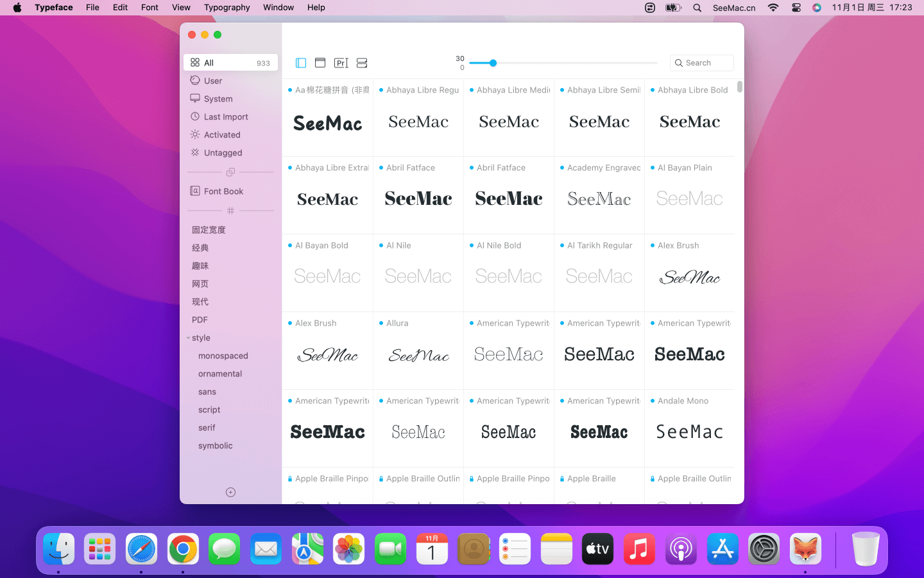
Task: Open Control Center from the menu bar
Action: tap(796, 8)
